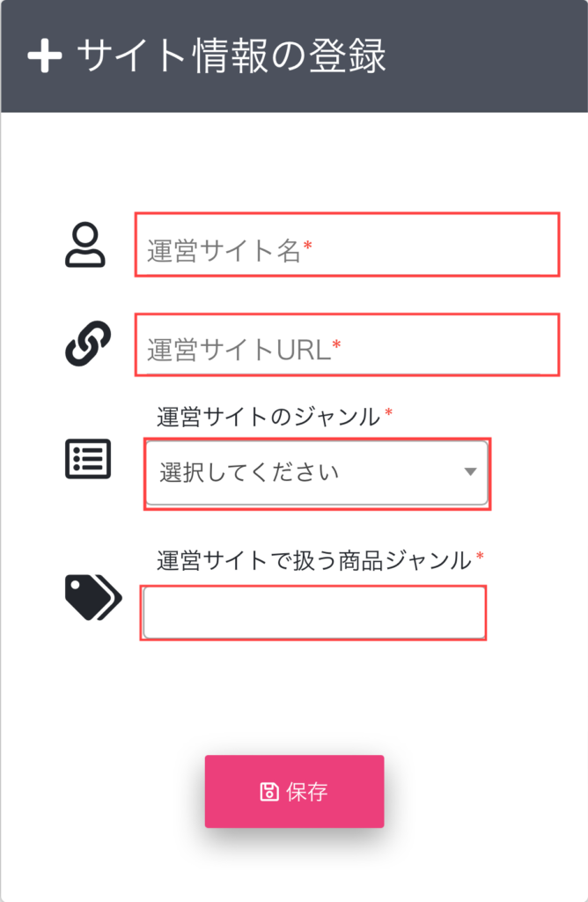Click the plus icon in the header
Viewport: 588px width, 902px height.
[44, 55]
